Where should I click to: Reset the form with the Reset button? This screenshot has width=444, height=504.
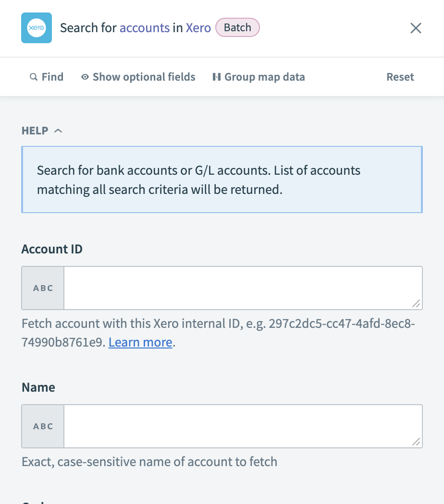[x=400, y=77]
